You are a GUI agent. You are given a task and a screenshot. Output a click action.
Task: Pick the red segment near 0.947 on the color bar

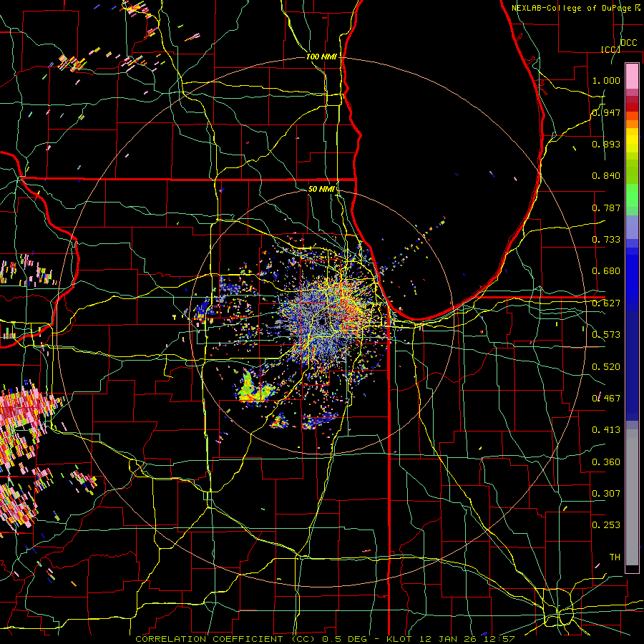632,107
